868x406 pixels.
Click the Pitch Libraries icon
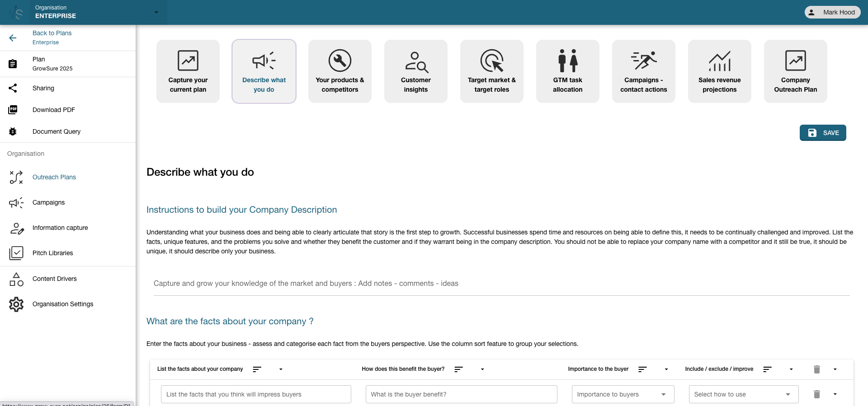(16, 253)
